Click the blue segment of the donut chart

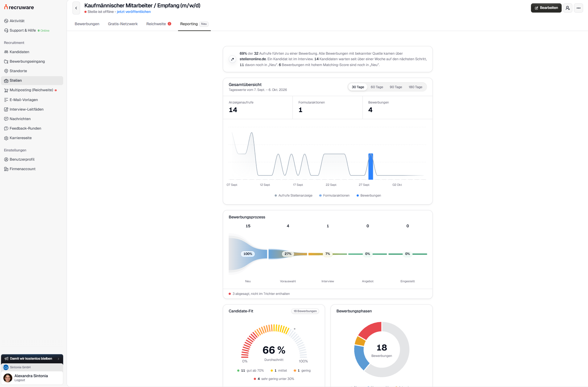pos(361,358)
